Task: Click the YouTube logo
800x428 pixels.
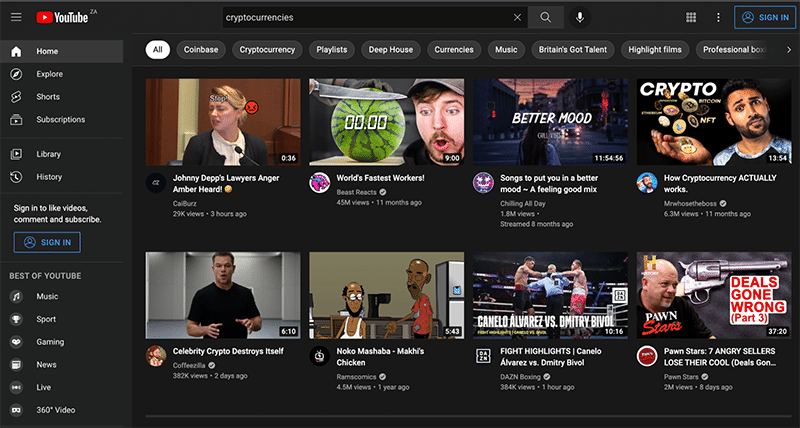Action: tap(60, 17)
